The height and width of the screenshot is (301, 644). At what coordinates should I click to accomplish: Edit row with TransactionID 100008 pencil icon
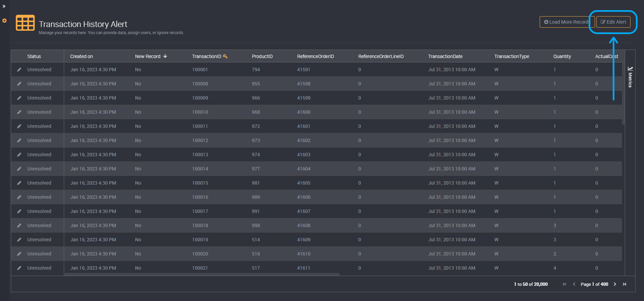point(19,84)
